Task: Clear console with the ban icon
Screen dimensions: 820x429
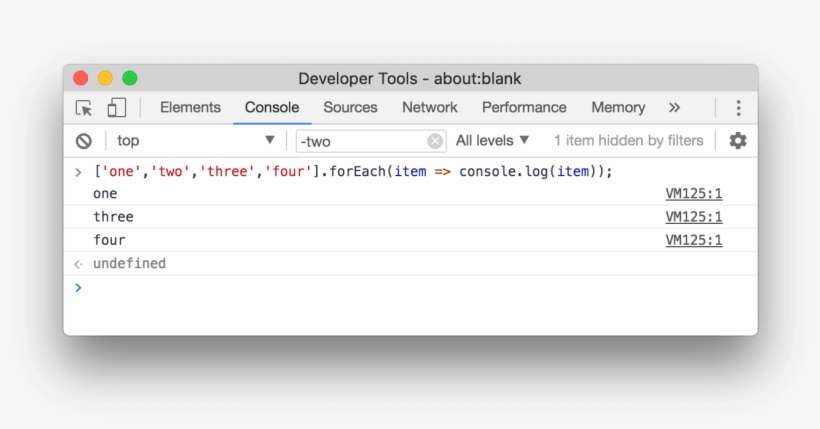Action: (x=84, y=141)
